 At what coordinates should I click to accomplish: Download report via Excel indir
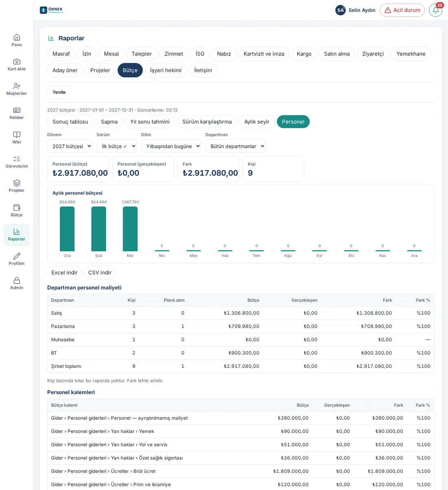[x=64, y=272]
